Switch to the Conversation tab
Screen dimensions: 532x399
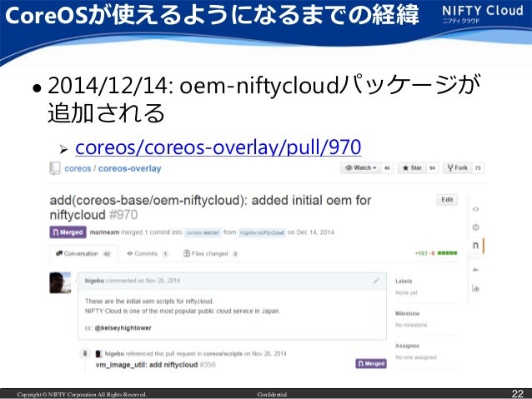[84, 253]
